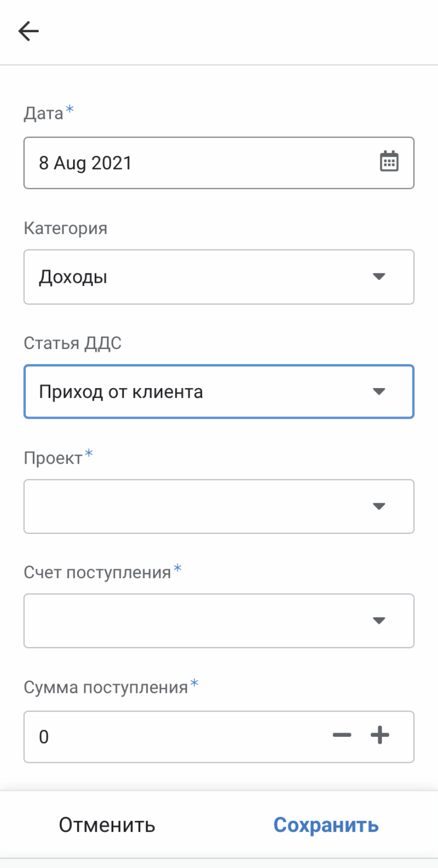Image resolution: width=438 pixels, height=868 pixels.
Task: Click the Отменить button
Action: pyautogui.click(x=107, y=825)
